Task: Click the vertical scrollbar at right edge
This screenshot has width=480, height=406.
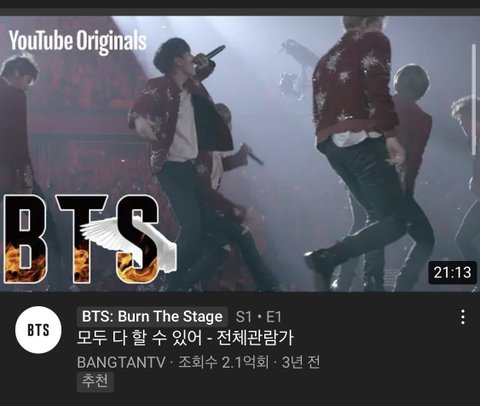Action: (x=474, y=99)
